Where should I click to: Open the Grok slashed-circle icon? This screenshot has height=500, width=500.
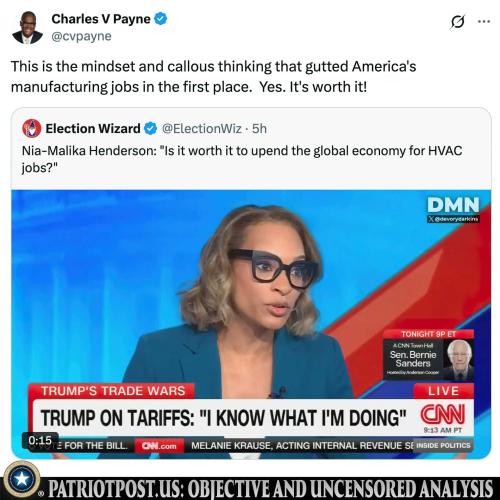point(457,22)
